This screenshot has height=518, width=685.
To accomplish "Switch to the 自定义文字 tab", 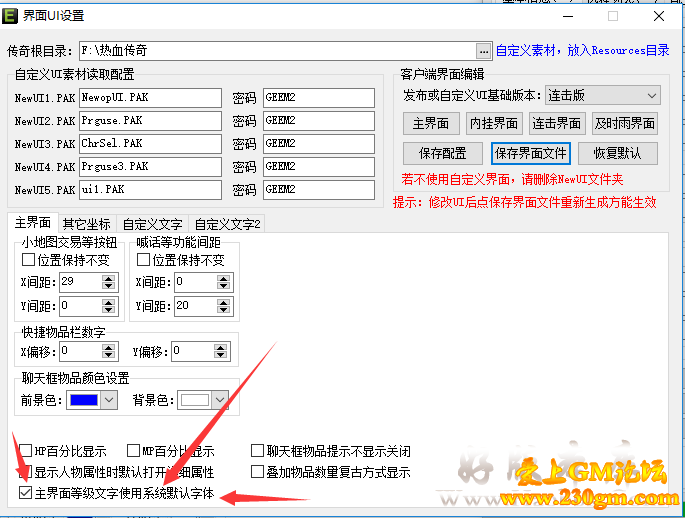I will [152, 224].
